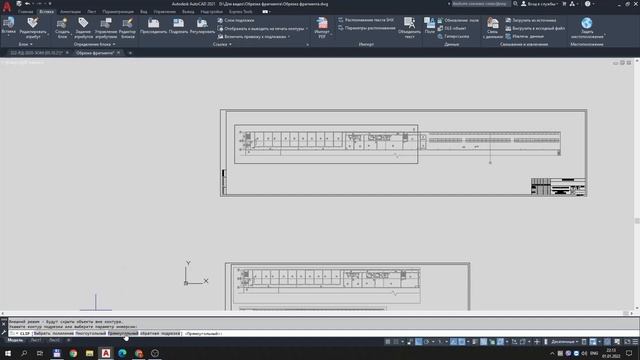
Task: Click Загрузить из источника
Action: click(531, 20)
